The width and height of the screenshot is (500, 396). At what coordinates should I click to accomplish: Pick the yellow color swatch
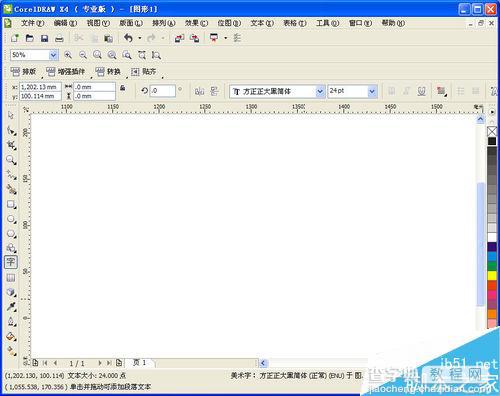pos(492,275)
